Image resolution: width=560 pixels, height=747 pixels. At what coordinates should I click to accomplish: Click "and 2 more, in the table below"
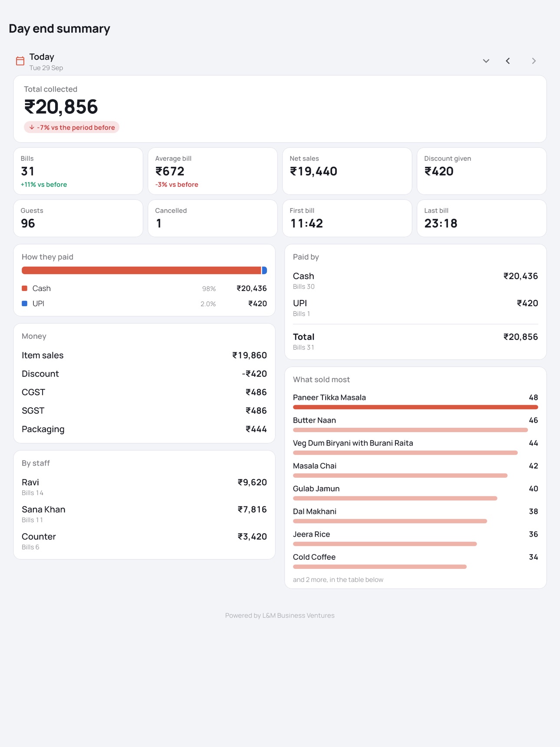click(338, 580)
